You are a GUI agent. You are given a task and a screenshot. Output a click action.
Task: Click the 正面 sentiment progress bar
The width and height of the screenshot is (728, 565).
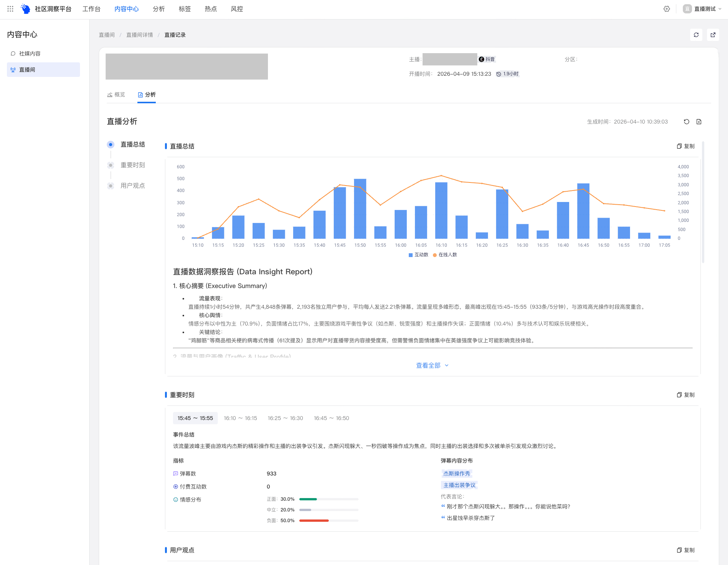click(329, 499)
